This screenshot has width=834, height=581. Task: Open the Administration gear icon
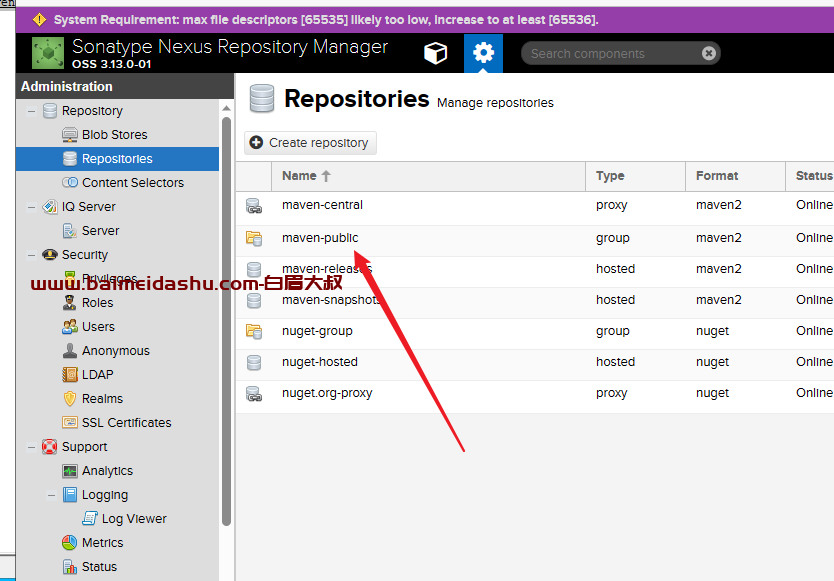(483, 53)
